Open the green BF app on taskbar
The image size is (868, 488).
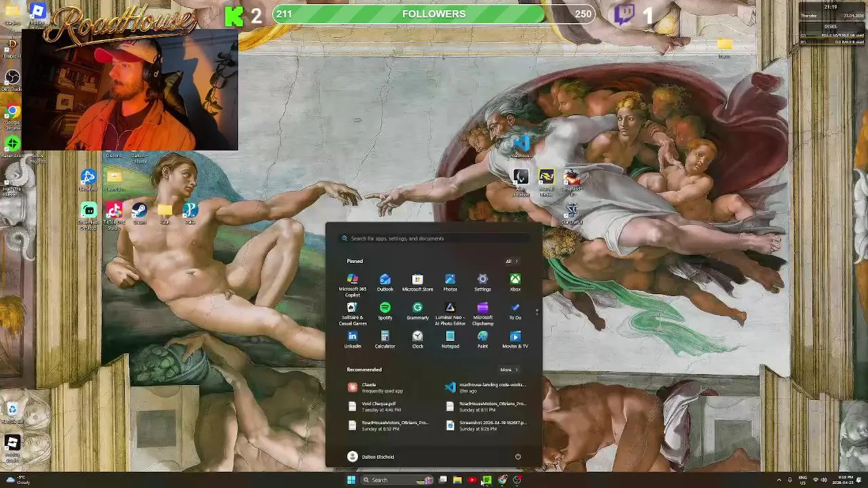487,480
